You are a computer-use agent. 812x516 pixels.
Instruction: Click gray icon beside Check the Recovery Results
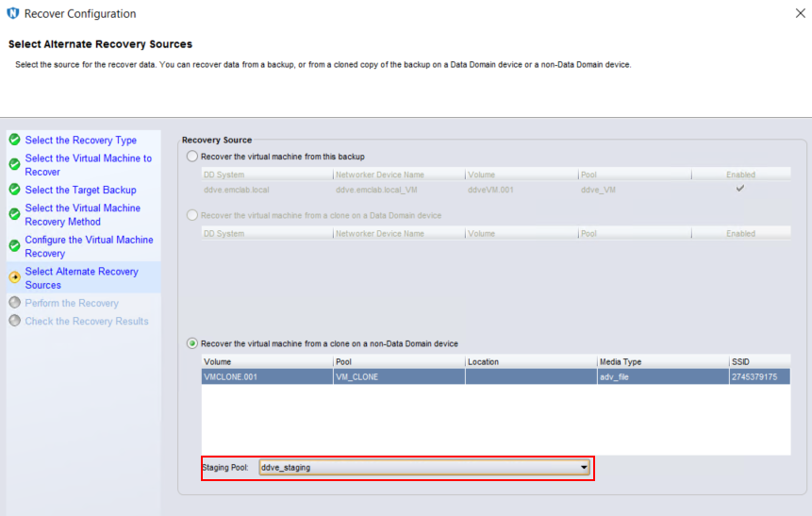[14, 321]
